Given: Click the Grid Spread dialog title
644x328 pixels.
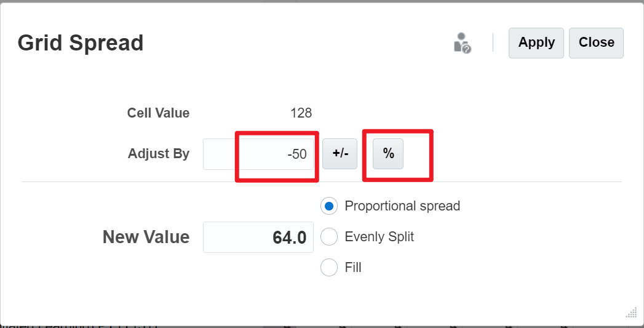Looking at the screenshot, I should (81, 43).
